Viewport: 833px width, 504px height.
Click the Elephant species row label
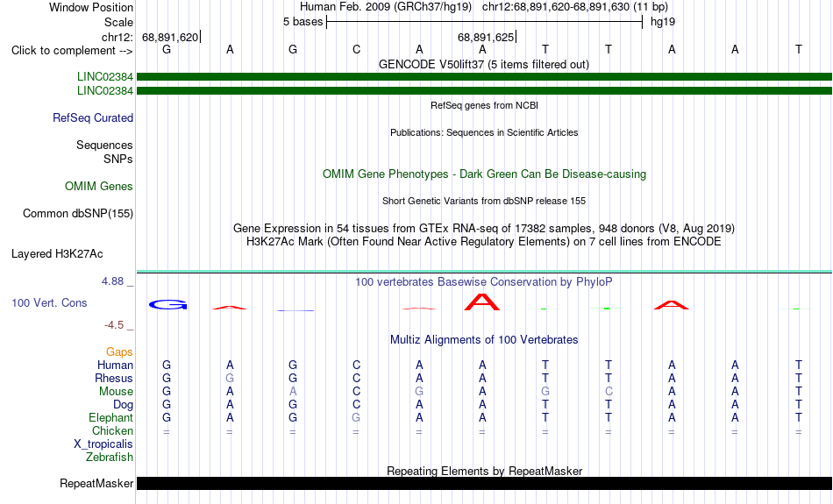coord(111,418)
